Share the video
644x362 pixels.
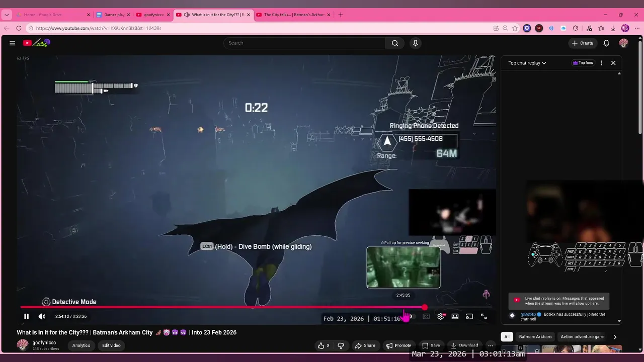[x=365, y=345]
